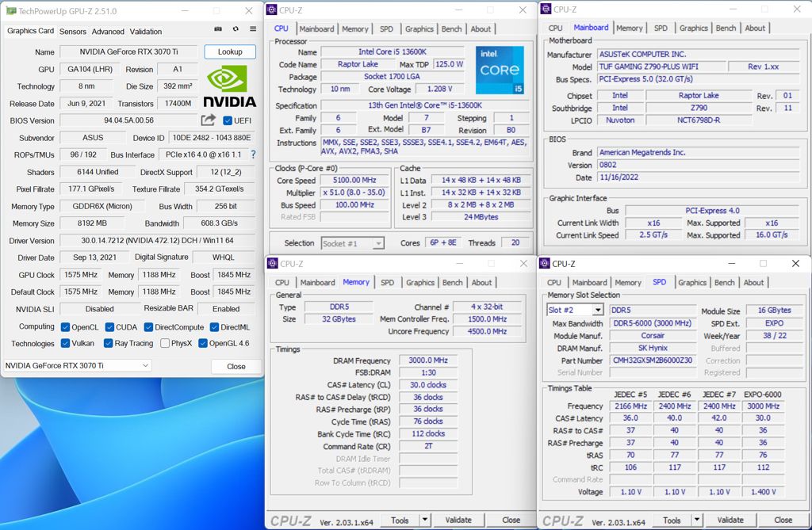Image resolution: width=812 pixels, height=530 pixels.
Task: Click the BIOS Version field "94.04.5A.00.56"
Action: 129,120
